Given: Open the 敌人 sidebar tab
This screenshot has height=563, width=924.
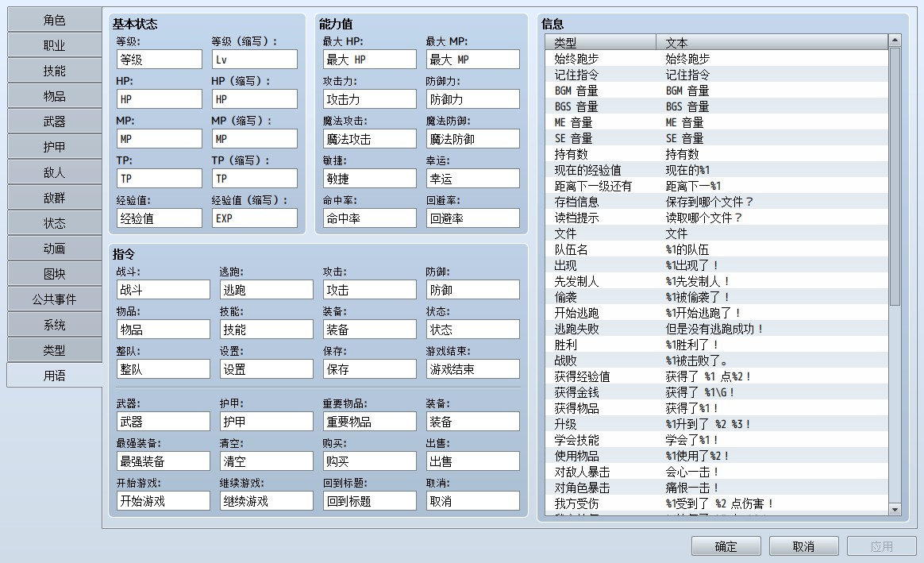Looking at the screenshot, I should point(54,173).
